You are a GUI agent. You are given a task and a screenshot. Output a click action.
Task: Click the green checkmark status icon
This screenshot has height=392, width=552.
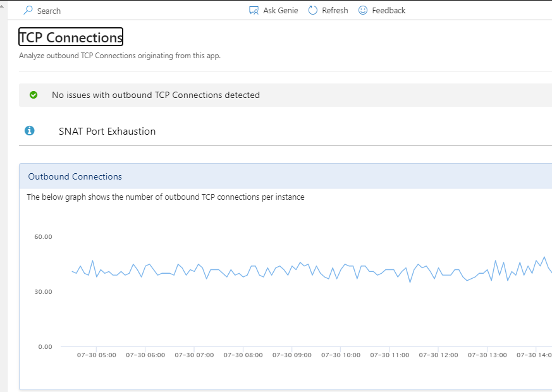(34, 95)
